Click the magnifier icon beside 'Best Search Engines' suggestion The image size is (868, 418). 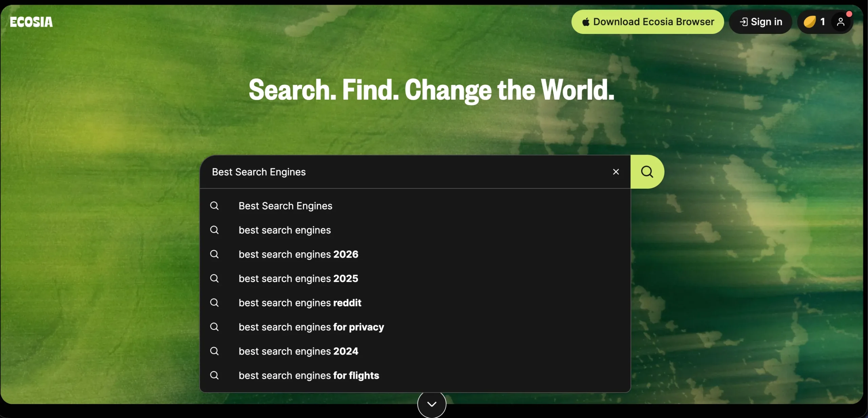(x=215, y=205)
